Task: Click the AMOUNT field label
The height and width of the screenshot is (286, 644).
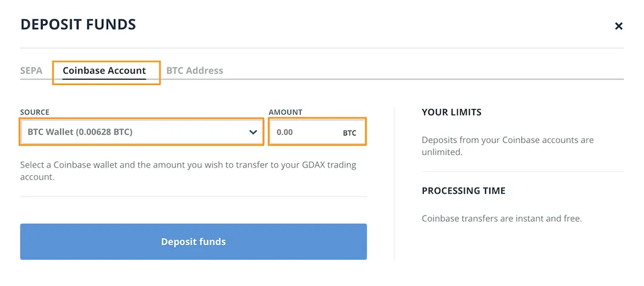Action: click(286, 112)
